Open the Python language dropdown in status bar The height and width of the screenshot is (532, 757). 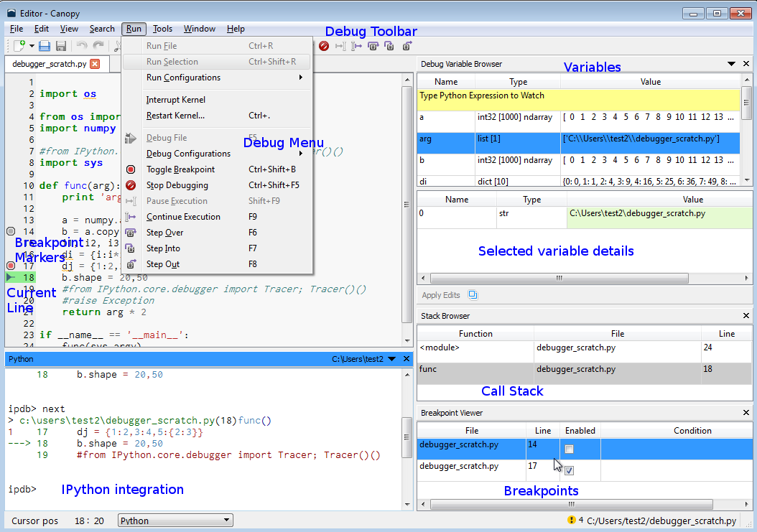(175, 521)
